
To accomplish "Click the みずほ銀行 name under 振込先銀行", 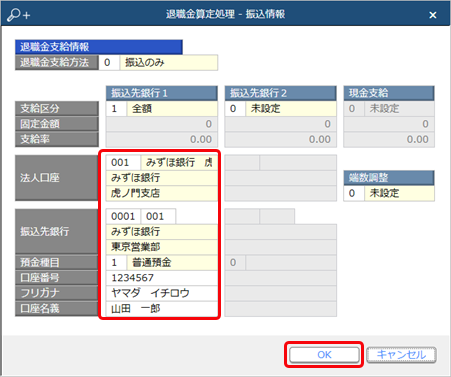I will point(162,232).
